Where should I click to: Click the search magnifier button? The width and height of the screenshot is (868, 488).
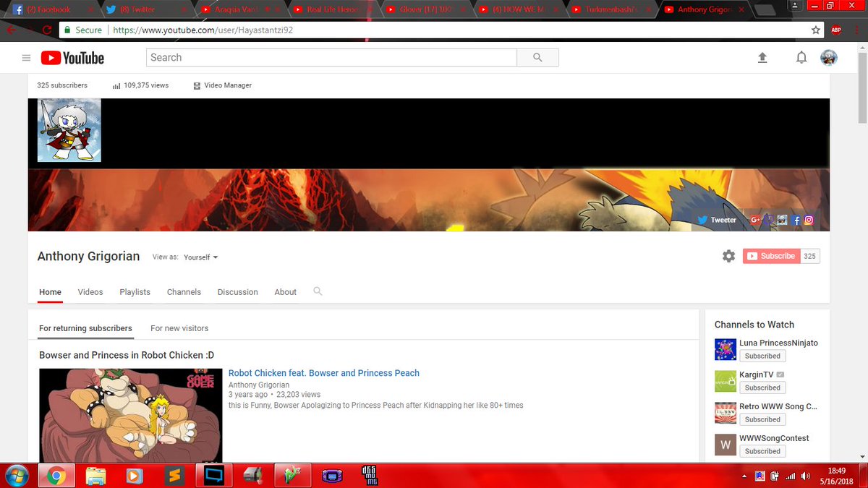[537, 58]
